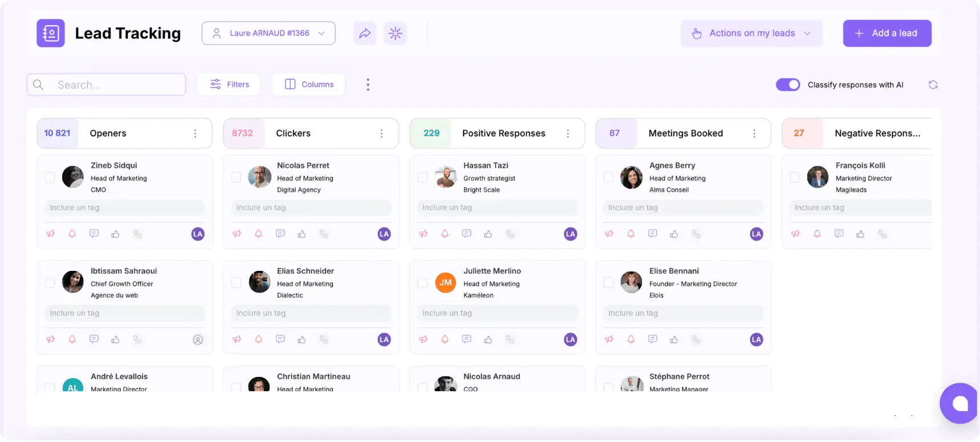Click tag field on François Kolli card
Image resolution: width=980 pixels, height=442 pixels.
coord(861,208)
